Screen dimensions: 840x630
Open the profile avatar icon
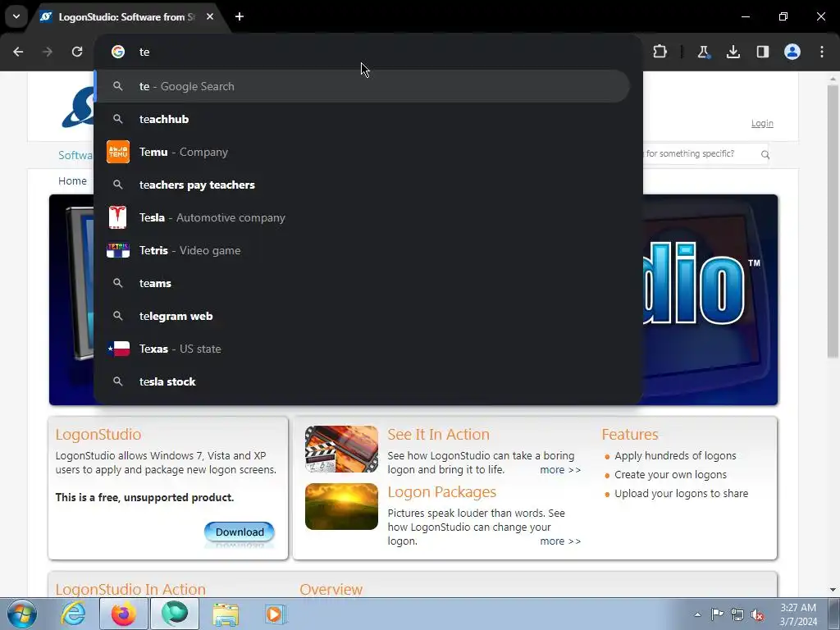[792, 52]
